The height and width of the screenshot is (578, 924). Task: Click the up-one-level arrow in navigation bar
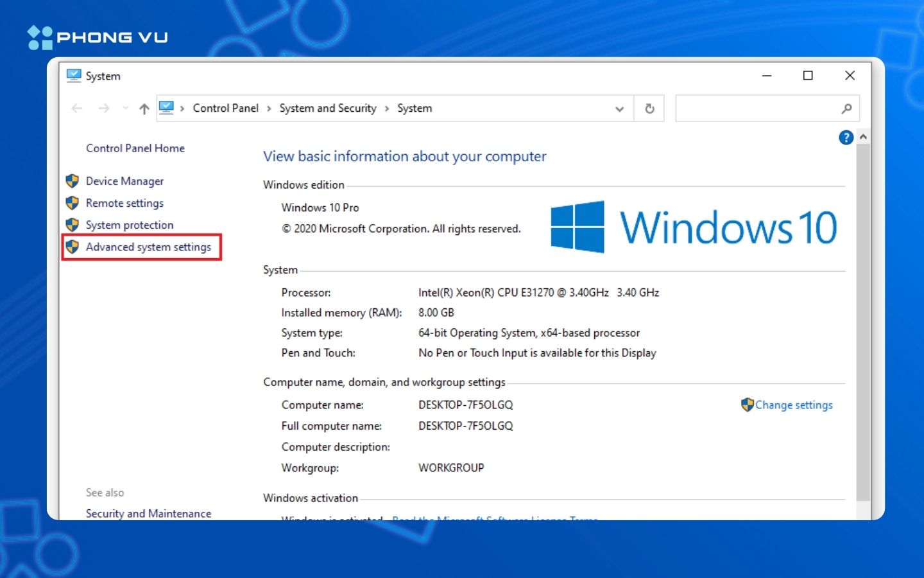coord(144,108)
